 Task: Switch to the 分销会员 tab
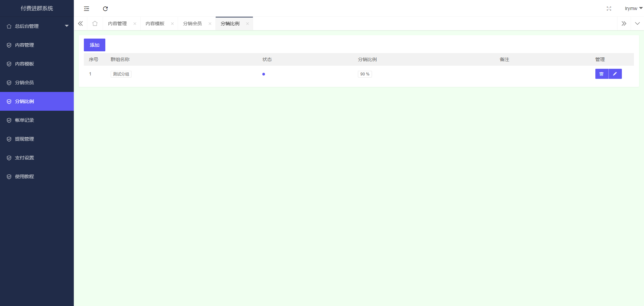(x=193, y=23)
